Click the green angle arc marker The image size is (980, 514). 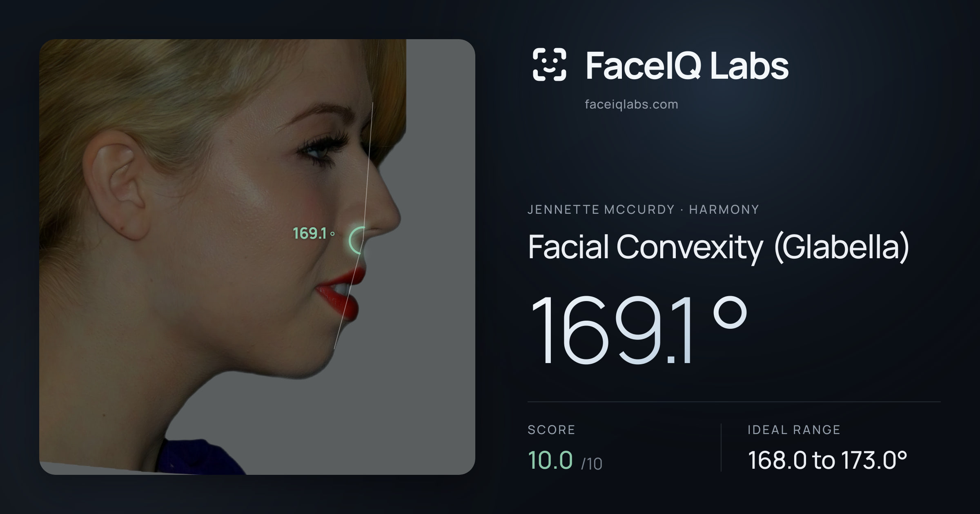[356, 241]
